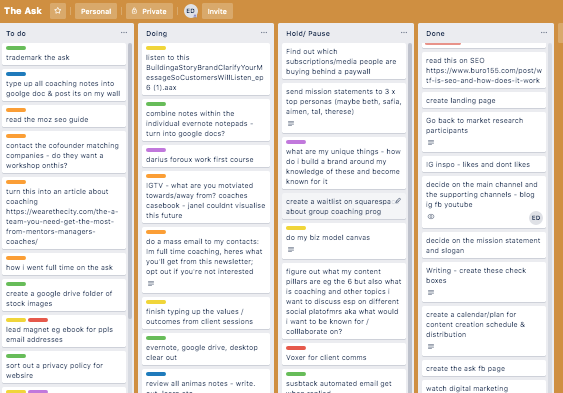Click the Personal workspace button
This screenshot has height=393, width=563.
[96, 11]
